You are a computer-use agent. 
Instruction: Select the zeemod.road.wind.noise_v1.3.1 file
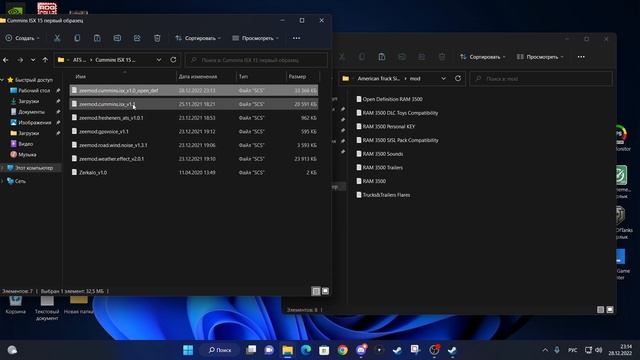click(x=194, y=145)
